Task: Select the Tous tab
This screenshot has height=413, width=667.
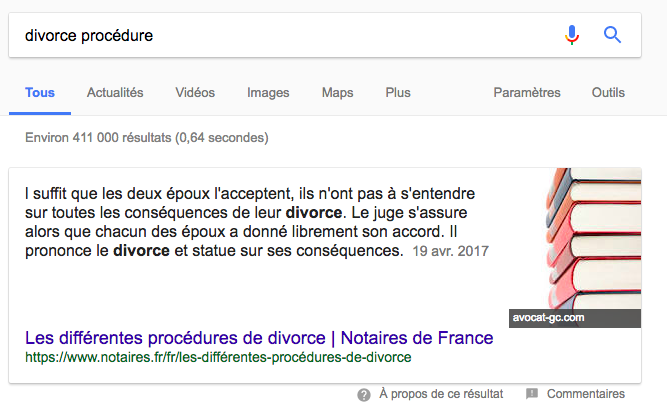Action: pyautogui.click(x=40, y=93)
